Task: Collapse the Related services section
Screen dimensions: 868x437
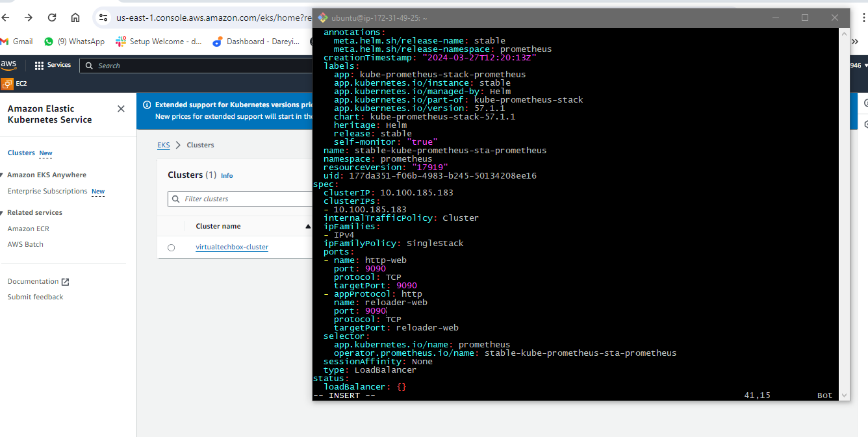Action: tap(3, 213)
